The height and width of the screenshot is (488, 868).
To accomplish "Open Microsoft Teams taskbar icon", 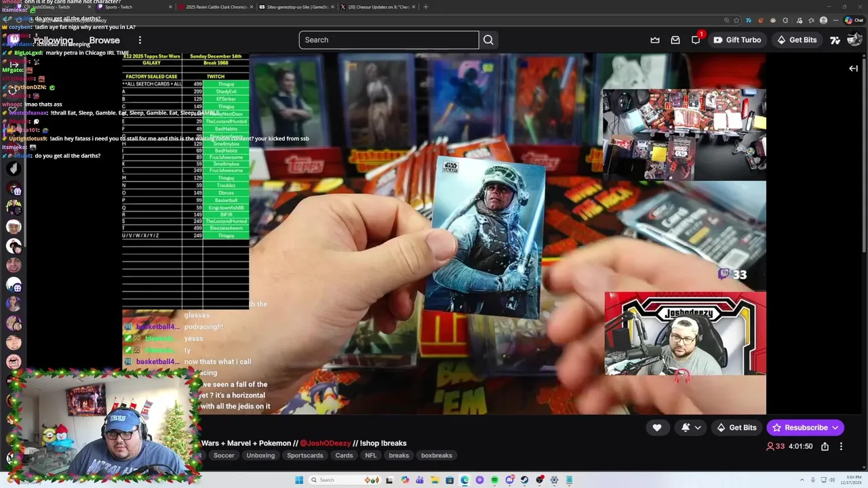I will click(420, 480).
